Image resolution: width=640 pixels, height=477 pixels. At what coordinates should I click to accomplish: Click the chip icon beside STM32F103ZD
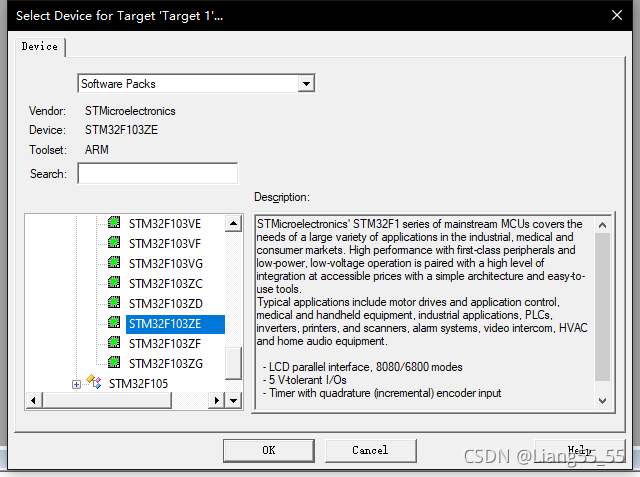pos(114,302)
